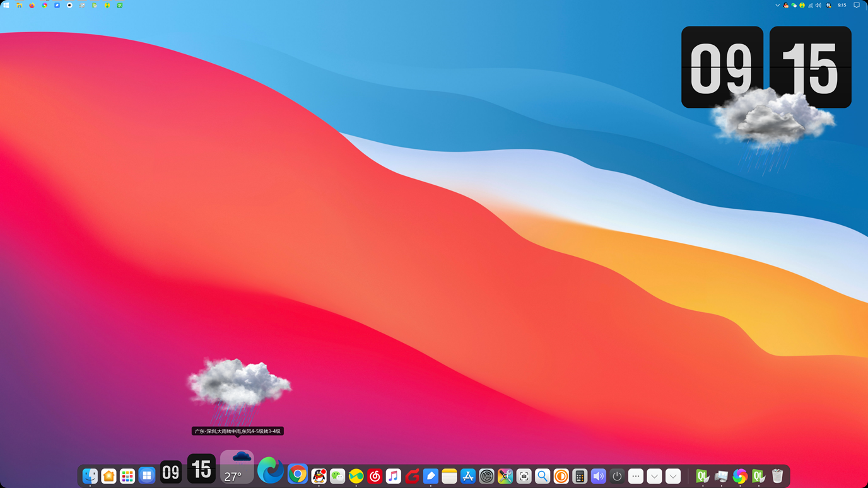
Task: Open the network icon in the system tray
Action: coord(811,5)
